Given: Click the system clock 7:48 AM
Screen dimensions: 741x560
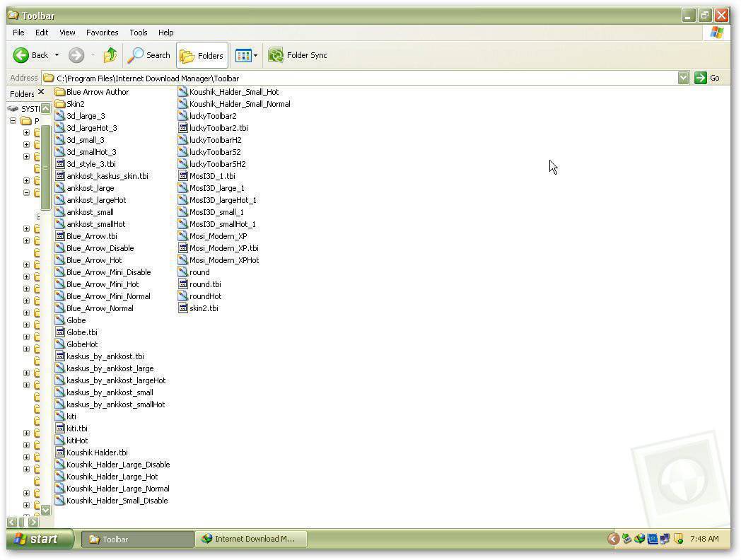Looking at the screenshot, I should coord(704,539).
